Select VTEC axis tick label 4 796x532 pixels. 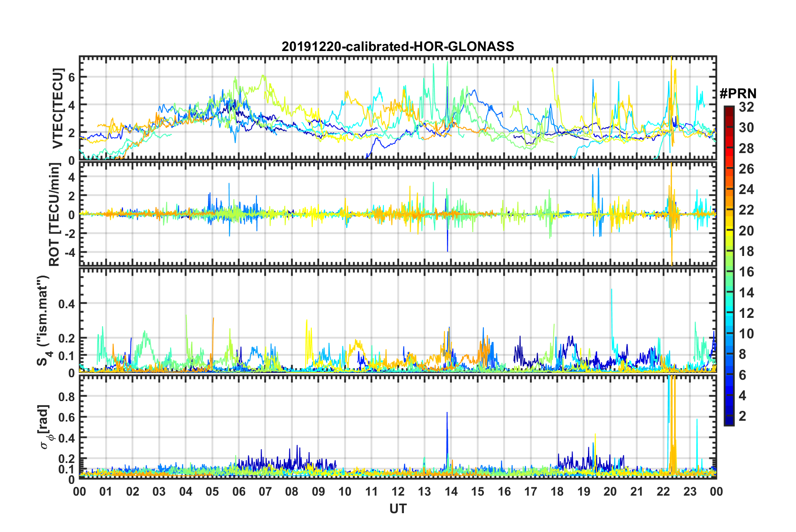(72, 105)
